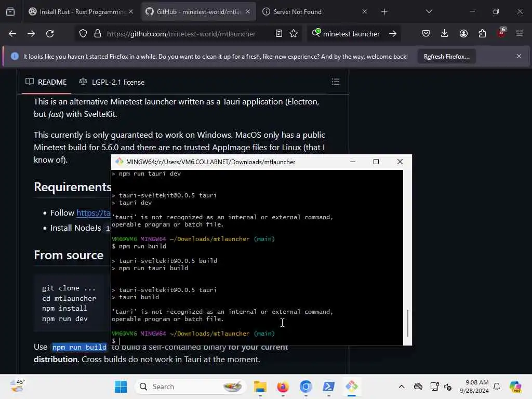The height and width of the screenshot is (399, 532).
Task: Open Firefox account icon
Action: (x=463, y=34)
